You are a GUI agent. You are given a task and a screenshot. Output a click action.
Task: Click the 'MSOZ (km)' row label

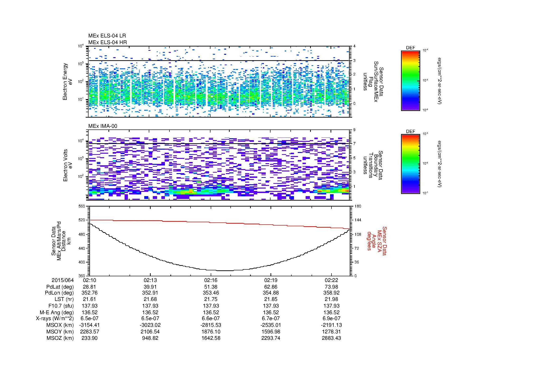(x=60, y=338)
